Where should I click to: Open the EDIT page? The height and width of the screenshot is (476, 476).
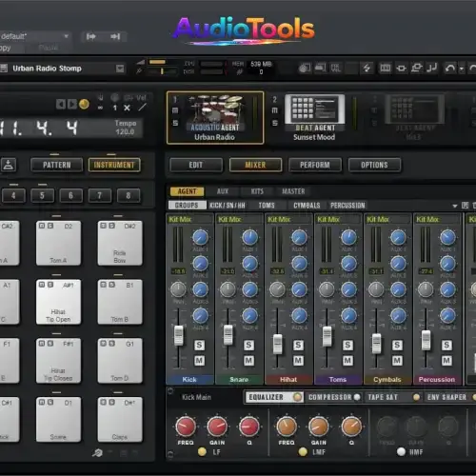coord(196,165)
